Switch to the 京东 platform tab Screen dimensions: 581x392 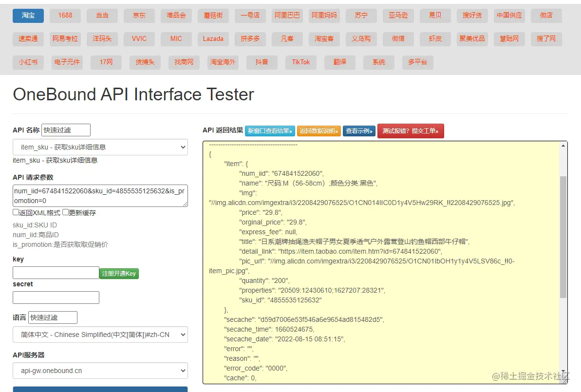click(x=139, y=16)
